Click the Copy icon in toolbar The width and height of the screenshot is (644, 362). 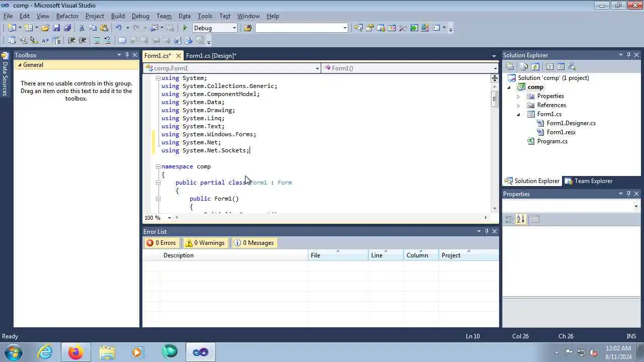click(93, 28)
